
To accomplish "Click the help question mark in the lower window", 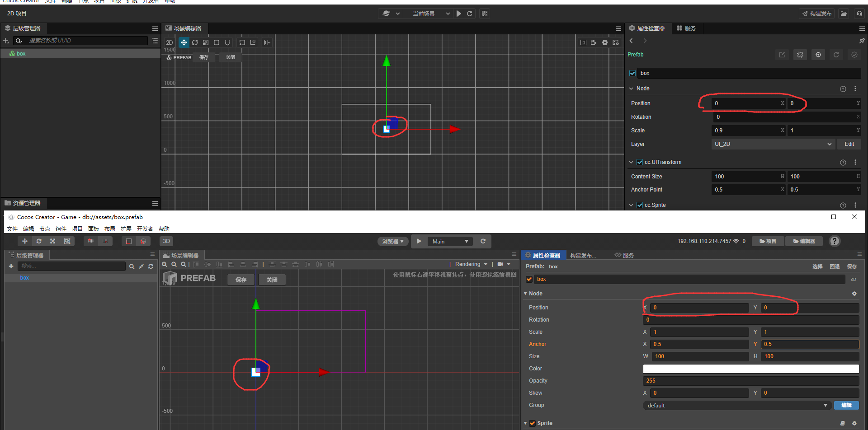I will [x=835, y=241].
